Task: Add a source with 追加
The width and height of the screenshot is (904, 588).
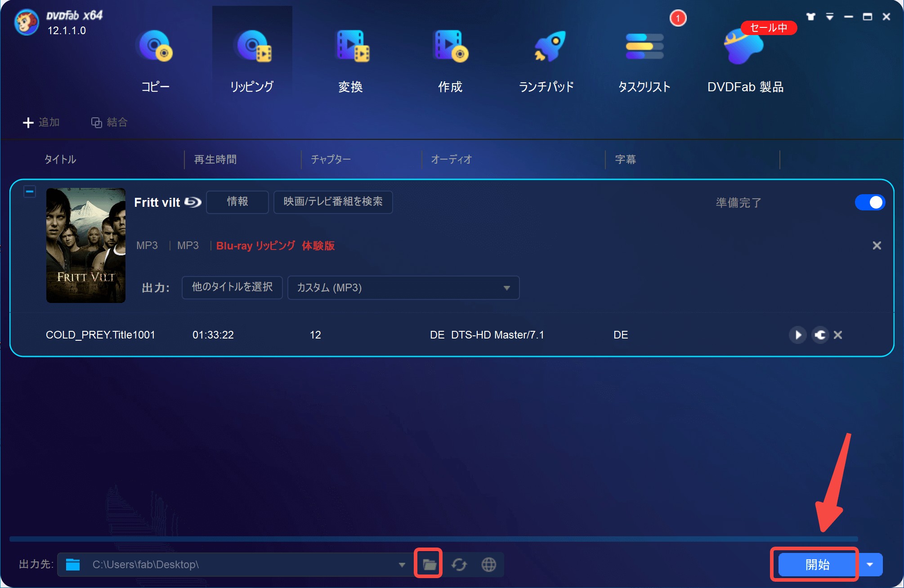Action: pos(41,122)
